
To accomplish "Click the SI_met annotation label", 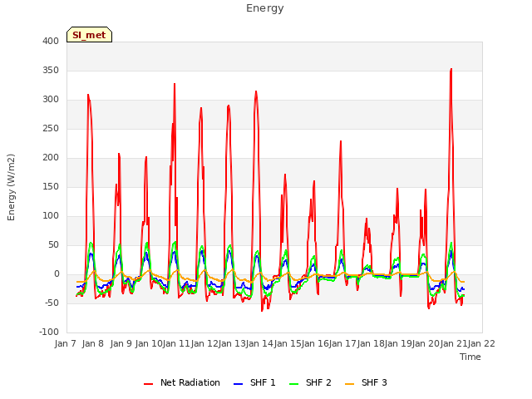I will (x=89, y=35).
